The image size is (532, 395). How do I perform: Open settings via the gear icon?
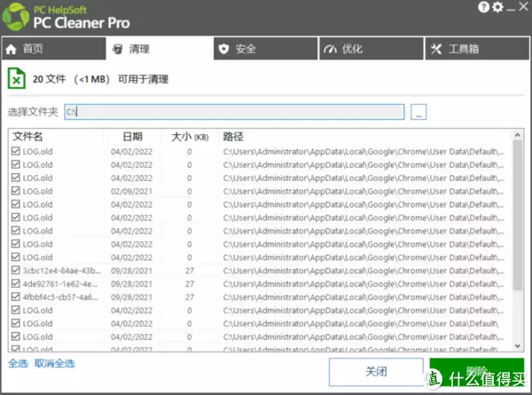(x=497, y=7)
